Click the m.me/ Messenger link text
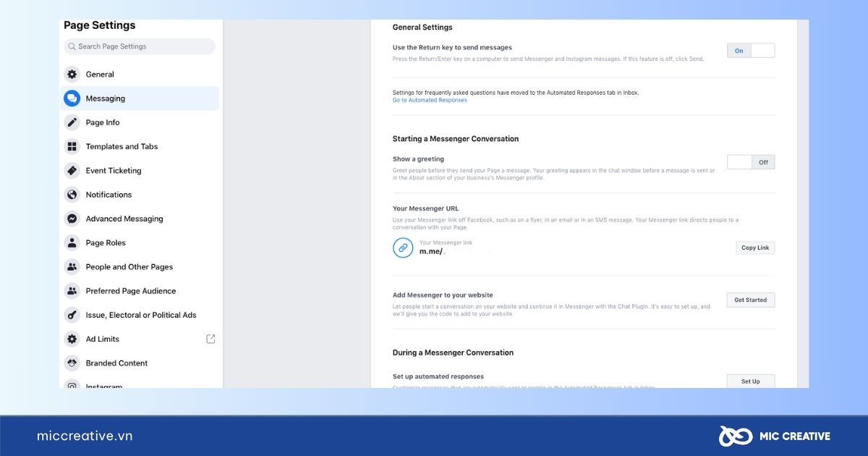Viewport: 868px width, 456px height. (433, 251)
